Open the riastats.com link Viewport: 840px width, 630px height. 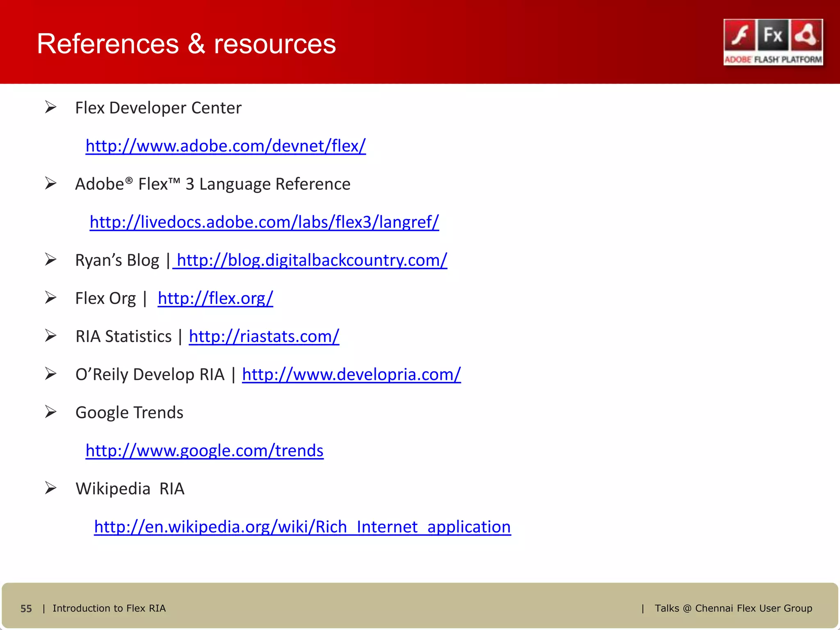[264, 337]
